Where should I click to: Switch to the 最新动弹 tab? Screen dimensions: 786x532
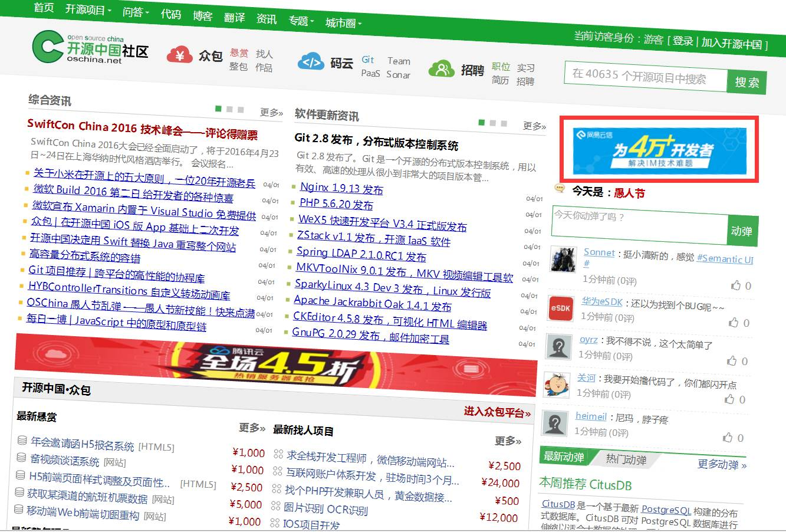(x=564, y=456)
